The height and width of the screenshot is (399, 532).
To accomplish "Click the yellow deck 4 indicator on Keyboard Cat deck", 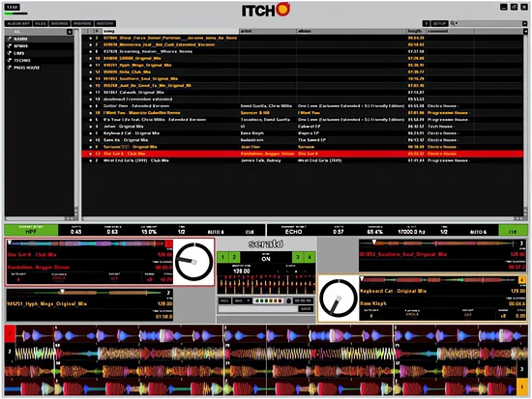I will click(521, 279).
